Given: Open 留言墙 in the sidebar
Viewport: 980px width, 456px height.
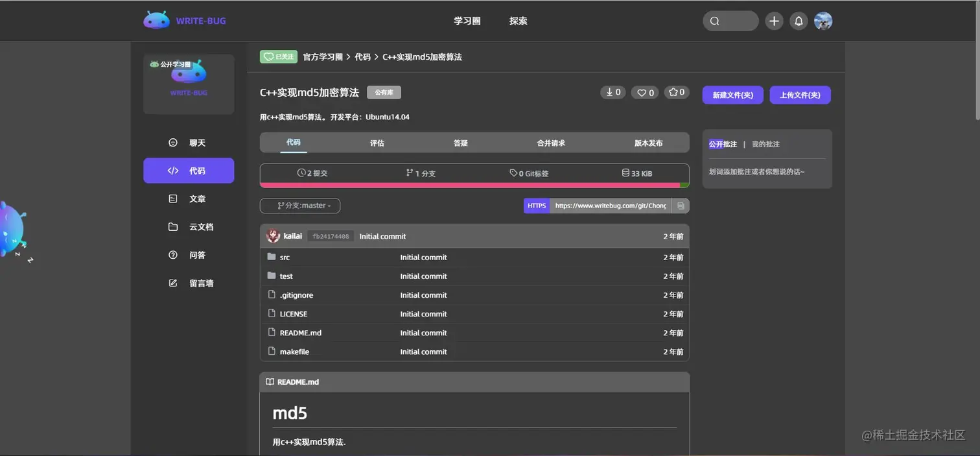Looking at the screenshot, I should coord(189,283).
